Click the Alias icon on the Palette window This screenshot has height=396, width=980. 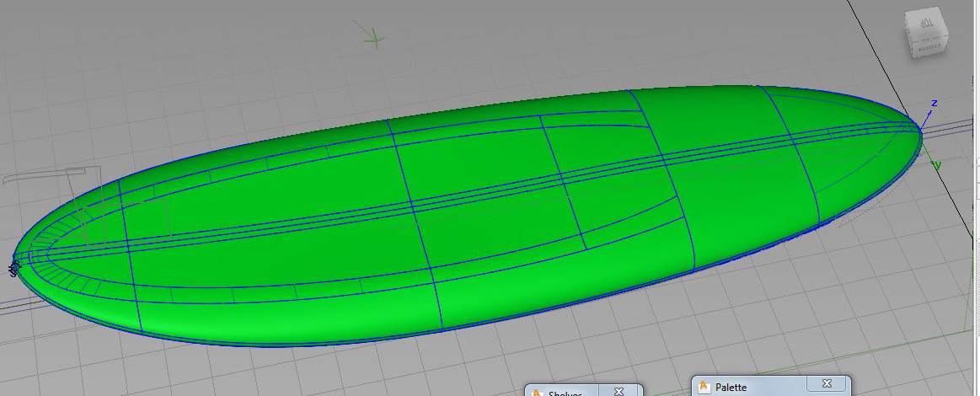pyautogui.click(x=704, y=388)
